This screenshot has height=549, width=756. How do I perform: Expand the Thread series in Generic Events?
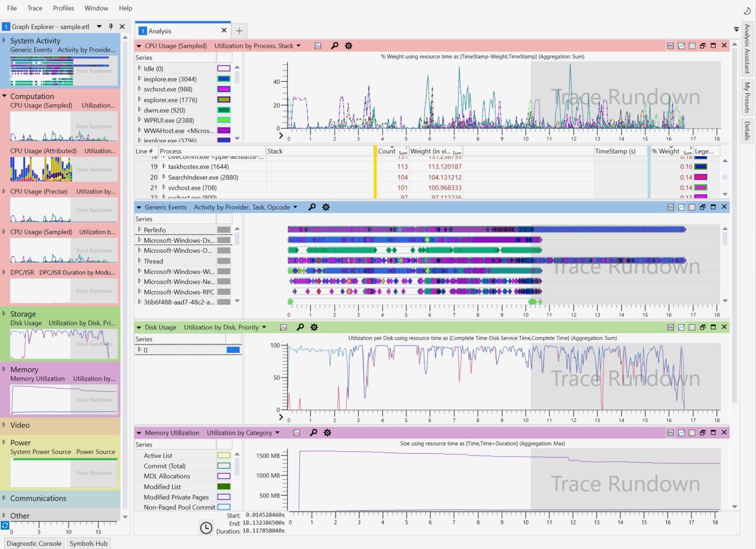[140, 261]
